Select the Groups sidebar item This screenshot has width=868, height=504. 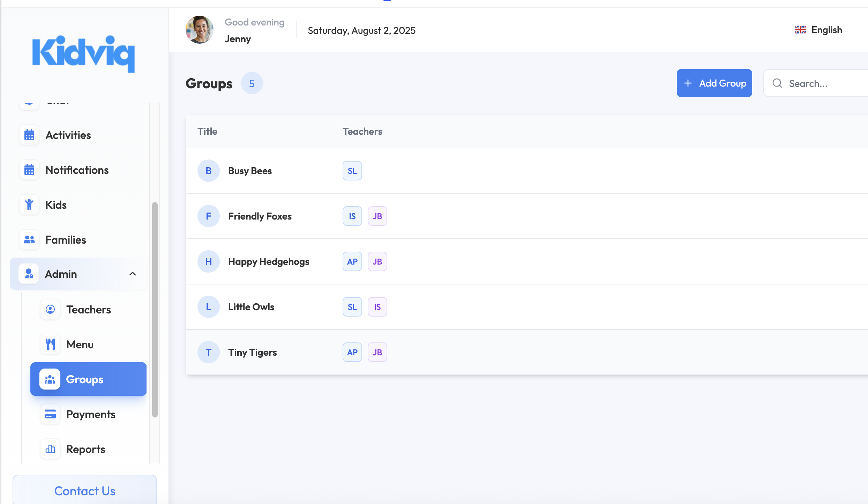pos(88,379)
